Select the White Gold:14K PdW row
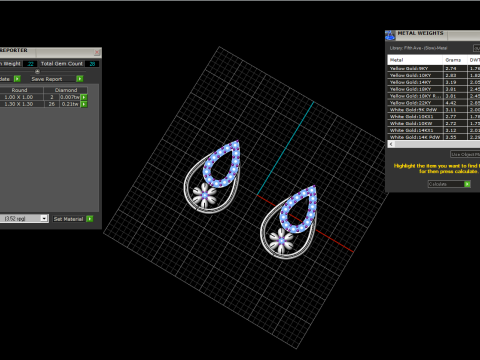480x360 pixels. [434, 137]
